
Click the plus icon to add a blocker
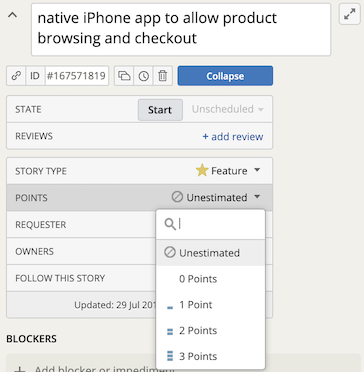coord(20,369)
